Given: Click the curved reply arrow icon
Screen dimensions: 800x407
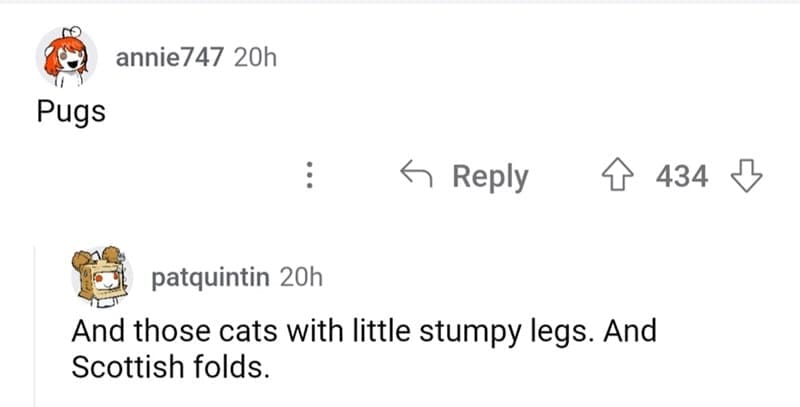Looking at the screenshot, I should click(x=416, y=177).
